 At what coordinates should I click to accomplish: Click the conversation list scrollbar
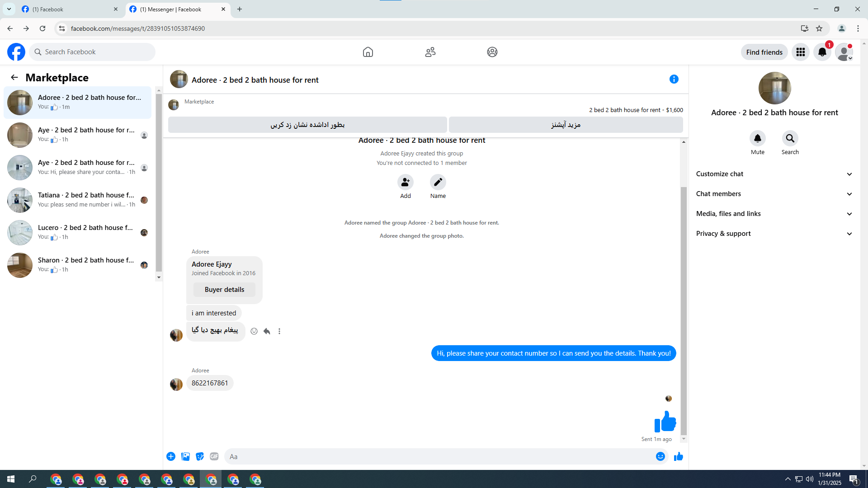[159, 183]
